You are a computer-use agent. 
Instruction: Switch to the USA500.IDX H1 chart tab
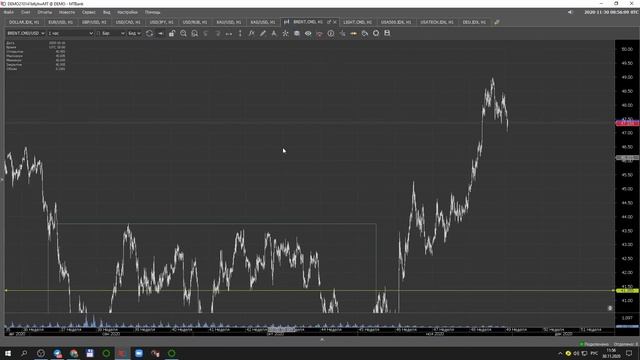(x=396, y=22)
